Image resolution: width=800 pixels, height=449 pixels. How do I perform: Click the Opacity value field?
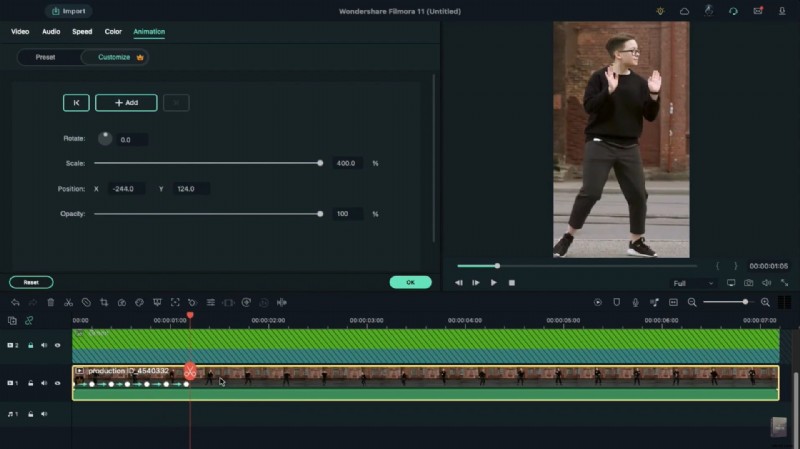(x=347, y=214)
